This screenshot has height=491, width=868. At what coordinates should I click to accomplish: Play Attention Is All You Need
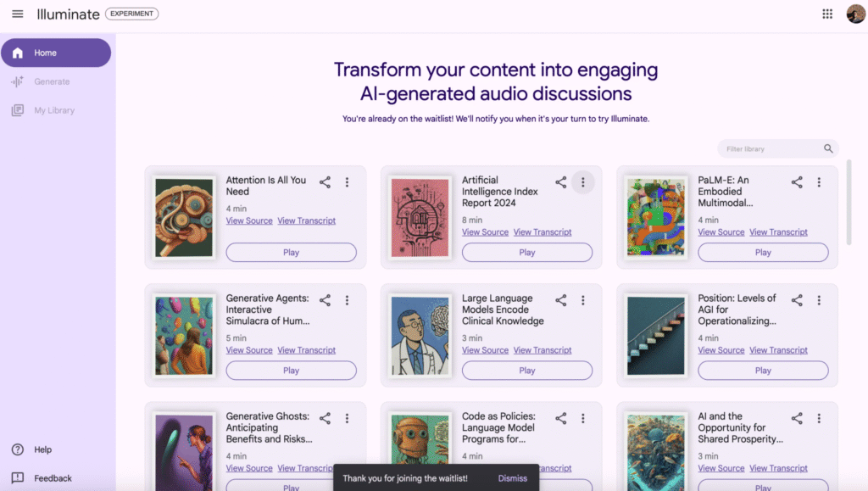click(292, 253)
